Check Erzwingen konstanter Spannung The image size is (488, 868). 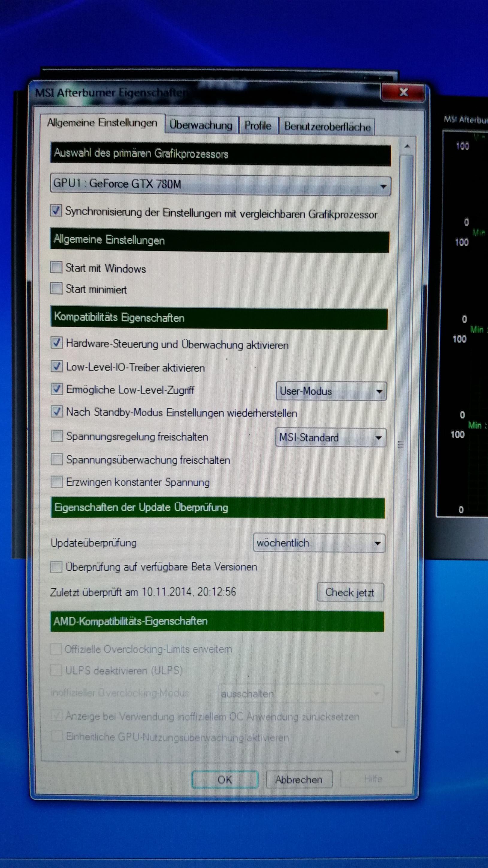(57, 482)
